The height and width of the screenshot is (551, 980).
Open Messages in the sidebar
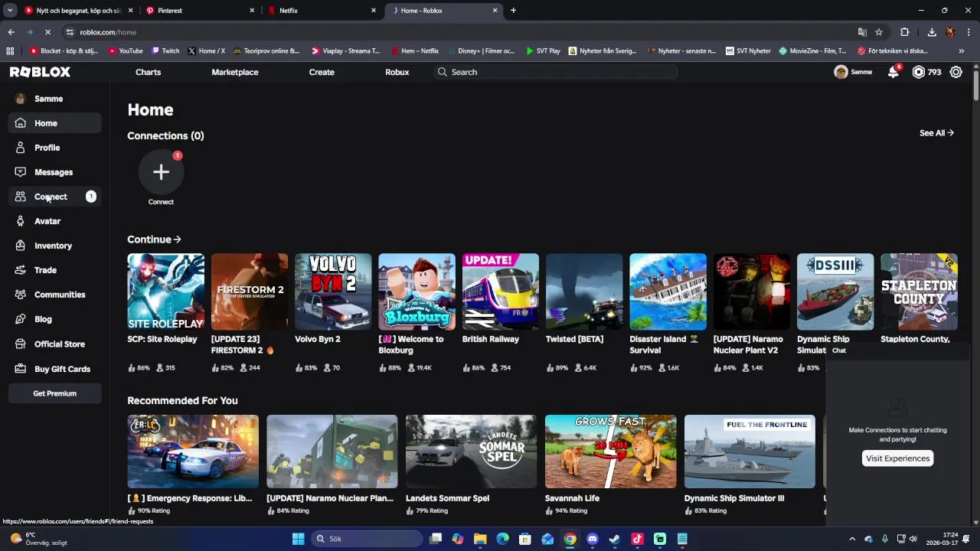point(54,172)
